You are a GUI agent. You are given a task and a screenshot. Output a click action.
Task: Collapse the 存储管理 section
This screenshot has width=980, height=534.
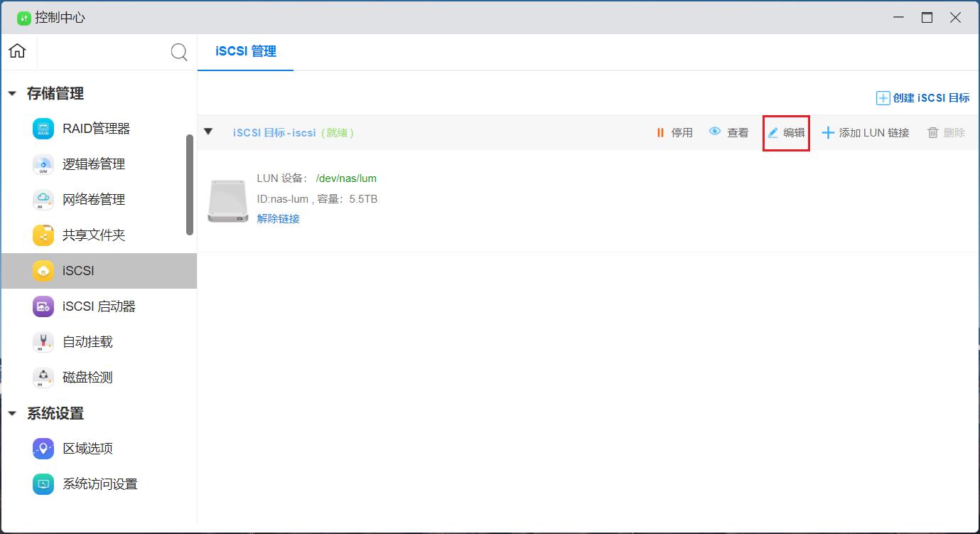12,93
